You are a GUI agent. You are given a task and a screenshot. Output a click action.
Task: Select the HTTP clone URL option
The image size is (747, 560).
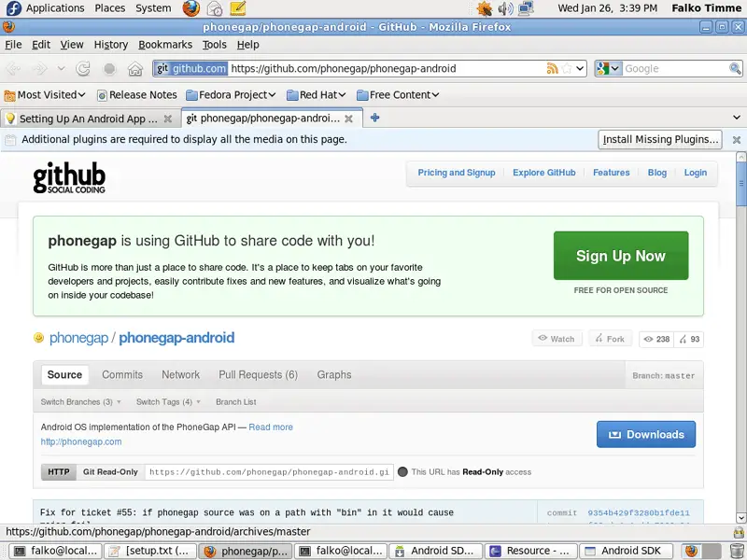pos(59,472)
